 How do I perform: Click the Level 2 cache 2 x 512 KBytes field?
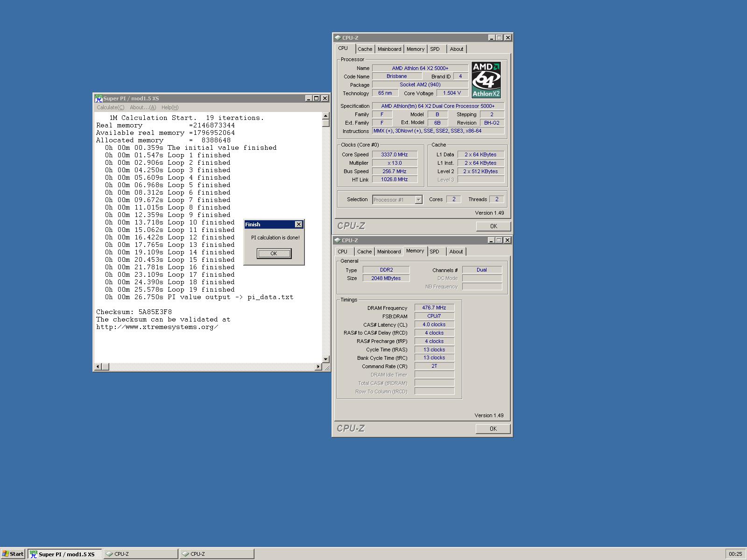480,171
